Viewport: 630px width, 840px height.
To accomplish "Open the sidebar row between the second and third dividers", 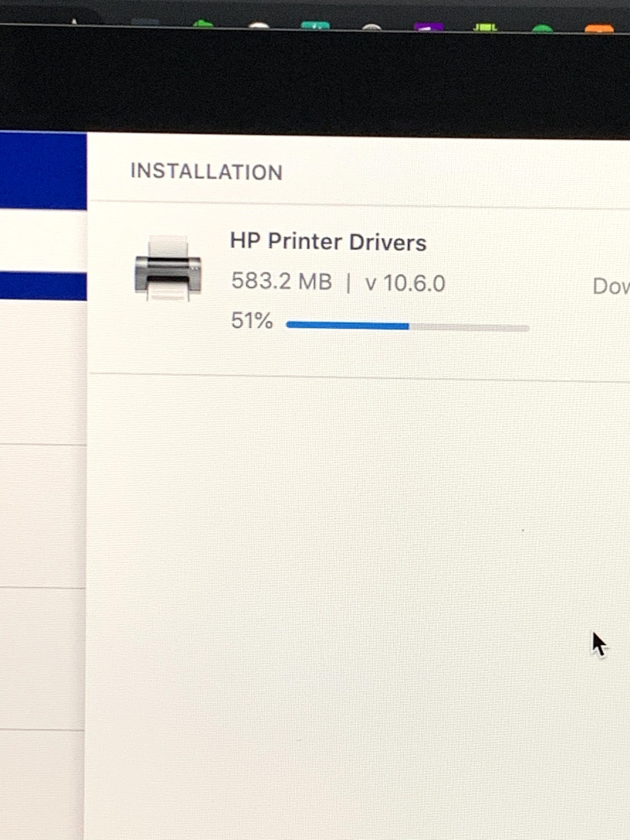I will coord(42,659).
